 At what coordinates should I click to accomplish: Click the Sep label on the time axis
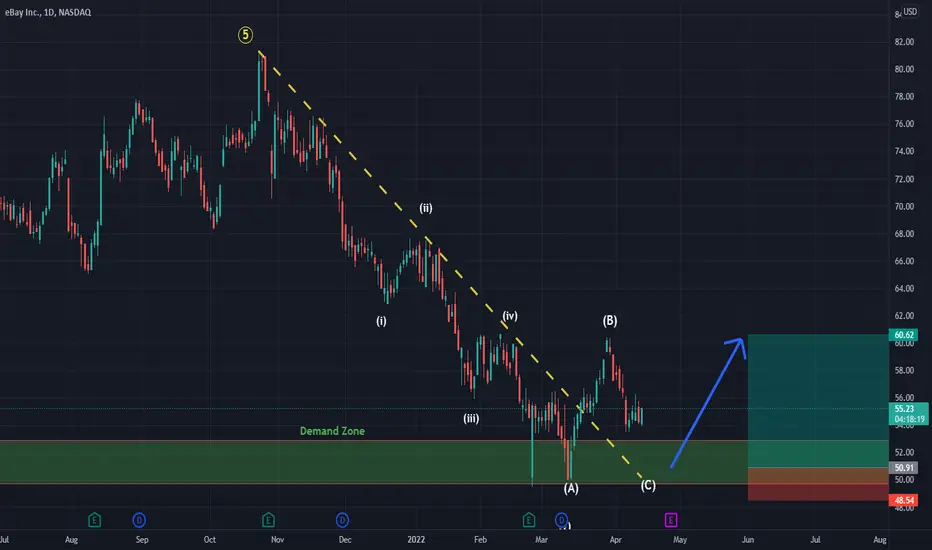tap(141, 540)
